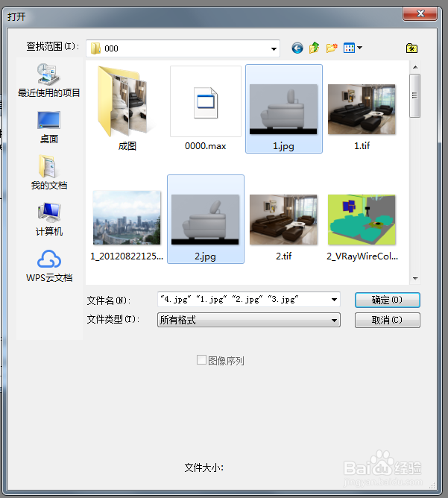The width and height of the screenshot is (448, 498).
Task: Select the 1.tif thumbnail
Action: coord(362,109)
